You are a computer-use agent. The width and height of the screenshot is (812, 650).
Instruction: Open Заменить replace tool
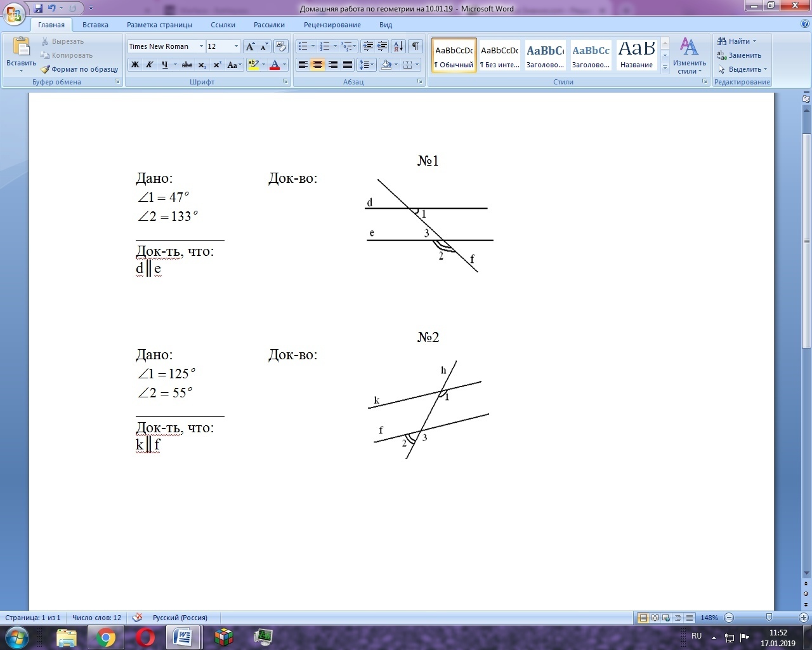click(739, 55)
